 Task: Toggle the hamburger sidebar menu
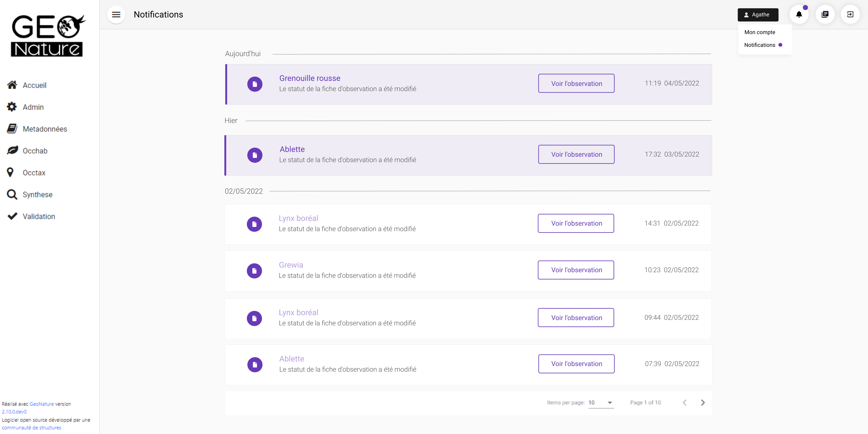[116, 14]
